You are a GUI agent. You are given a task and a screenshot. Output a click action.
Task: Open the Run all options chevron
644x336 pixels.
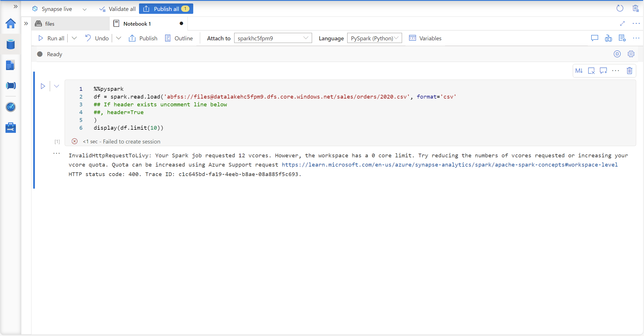click(x=74, y=38)
